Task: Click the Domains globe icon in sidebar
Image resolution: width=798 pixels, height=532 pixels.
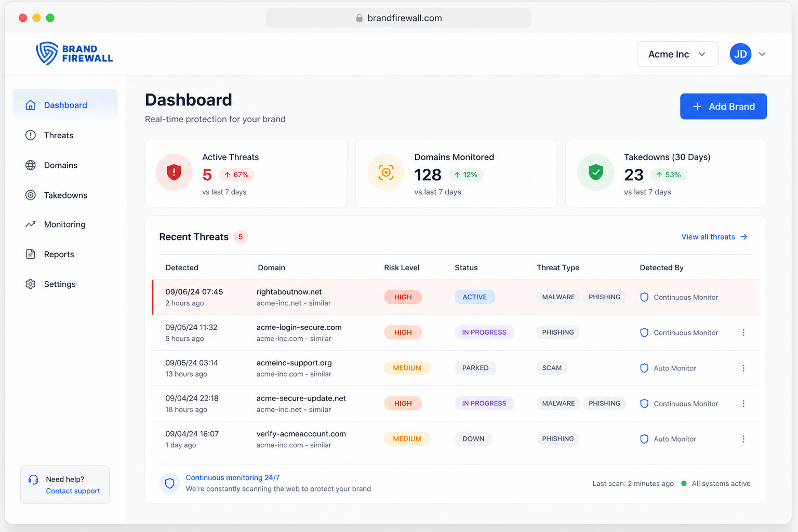Action: (31, 165)
